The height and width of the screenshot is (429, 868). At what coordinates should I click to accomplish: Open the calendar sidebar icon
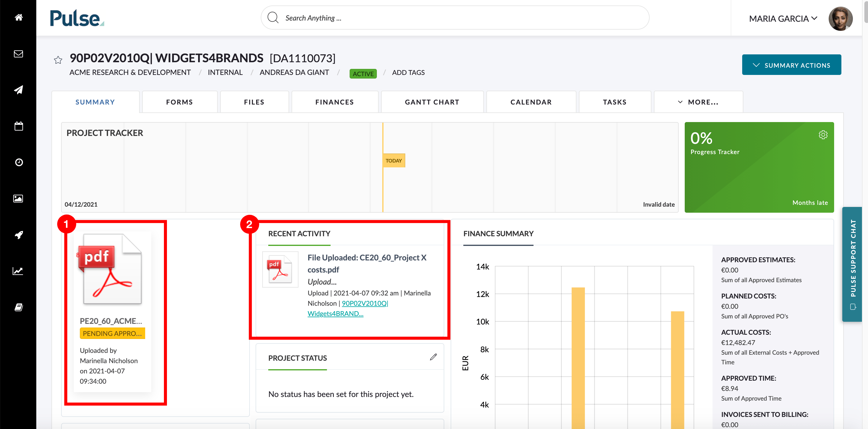pyautogui.click(x=18, y=126)
